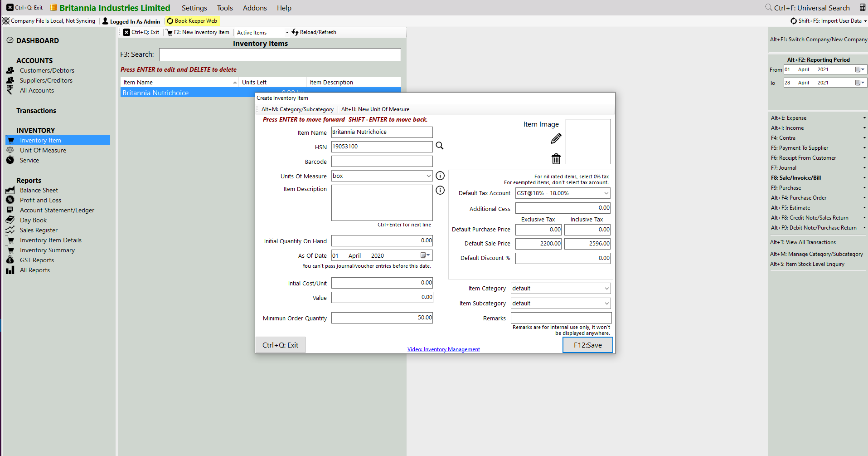Click the pencil icon to edit item image
This screenshot has height=456, width=868.
556,138
